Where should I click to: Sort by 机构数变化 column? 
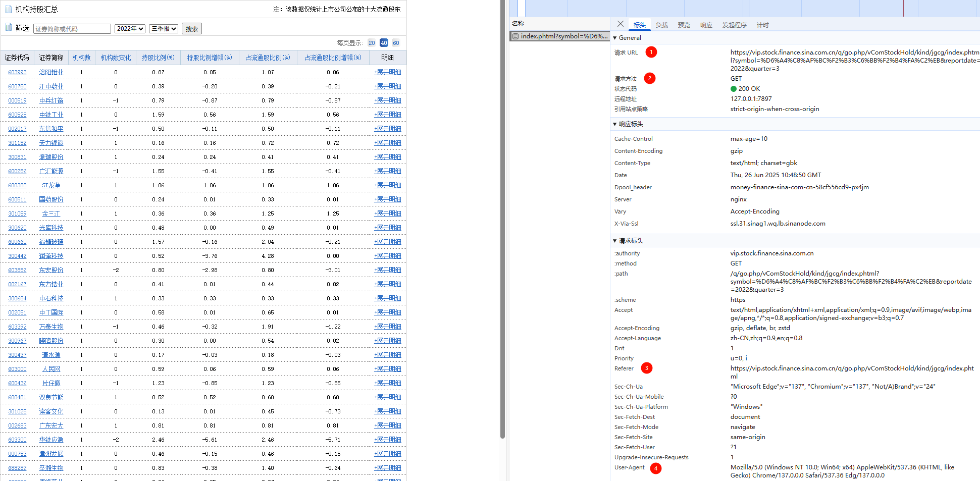(x=116, y=58)
